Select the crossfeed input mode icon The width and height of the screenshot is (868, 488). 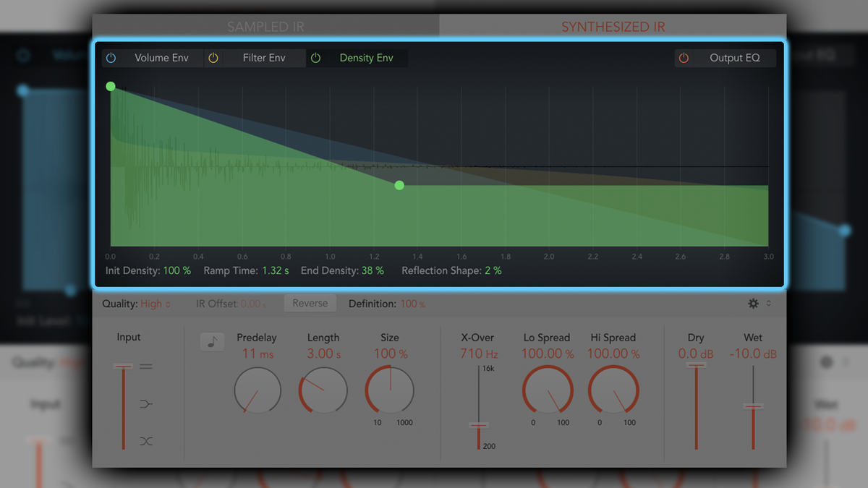click(x=145, y=441)
